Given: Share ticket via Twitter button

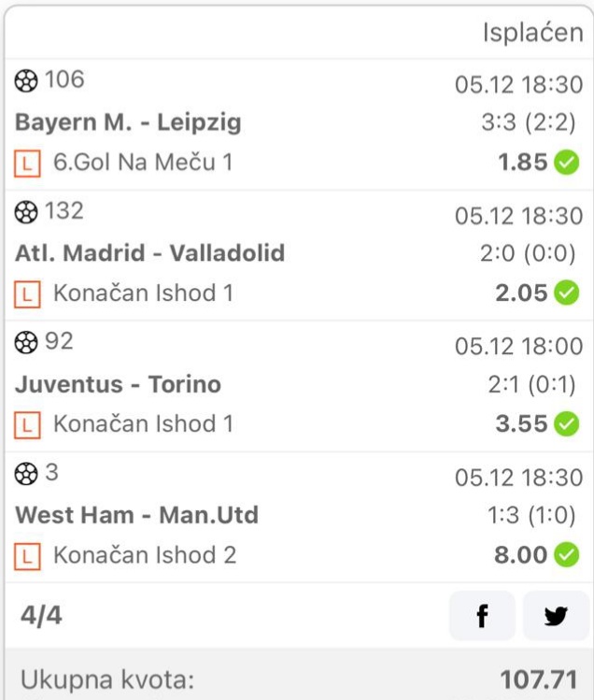Looking at the screenshot, I should point(556,616).
